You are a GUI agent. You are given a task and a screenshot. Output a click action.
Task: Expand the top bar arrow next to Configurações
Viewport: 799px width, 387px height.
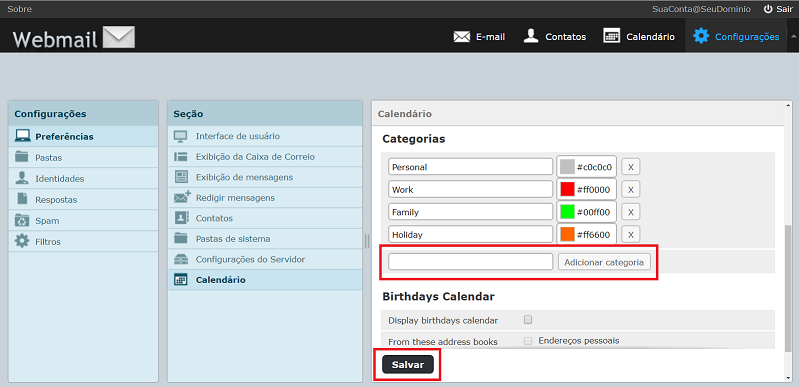point(792,37)
